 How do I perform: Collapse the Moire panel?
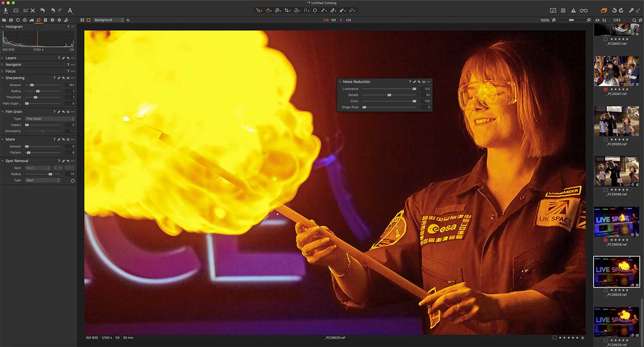click(3, 140)
